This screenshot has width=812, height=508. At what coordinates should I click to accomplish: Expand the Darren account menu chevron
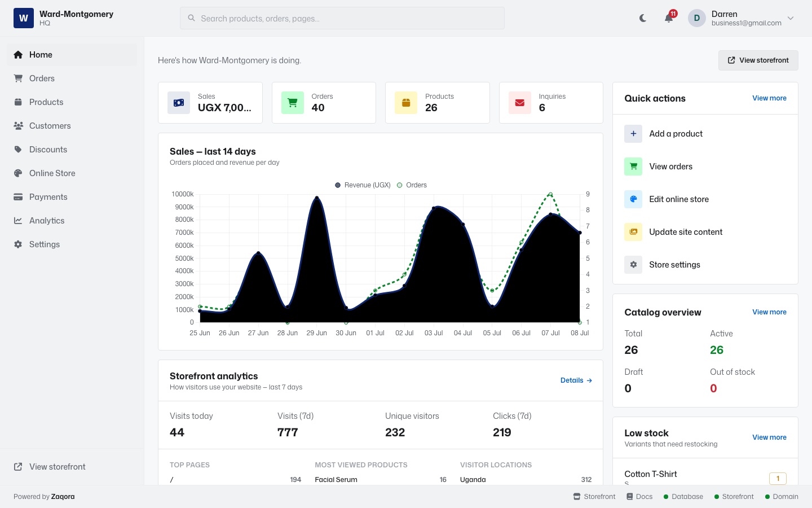click(791, 18)
